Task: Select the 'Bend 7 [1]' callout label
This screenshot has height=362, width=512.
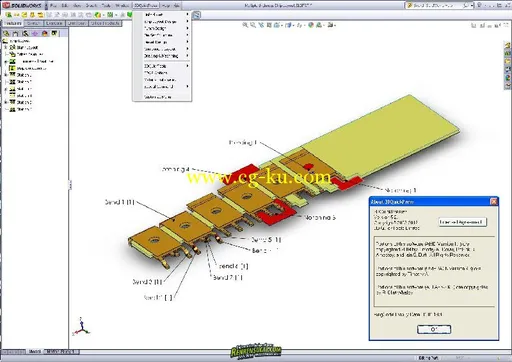Action: [x=228, y=277]
